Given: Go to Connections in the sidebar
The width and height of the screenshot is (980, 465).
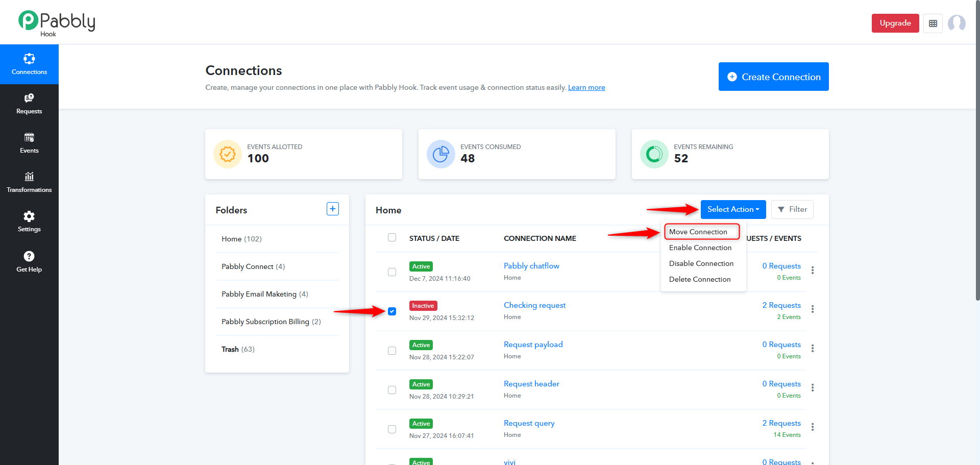Looking at the screenshot, I should tap(29, 64).
